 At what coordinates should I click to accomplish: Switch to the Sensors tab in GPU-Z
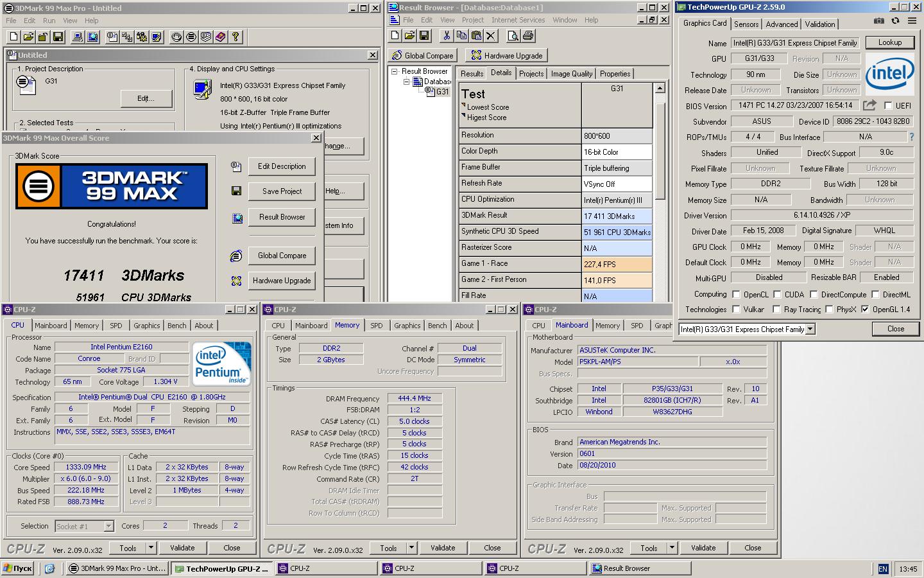point(746,24)
